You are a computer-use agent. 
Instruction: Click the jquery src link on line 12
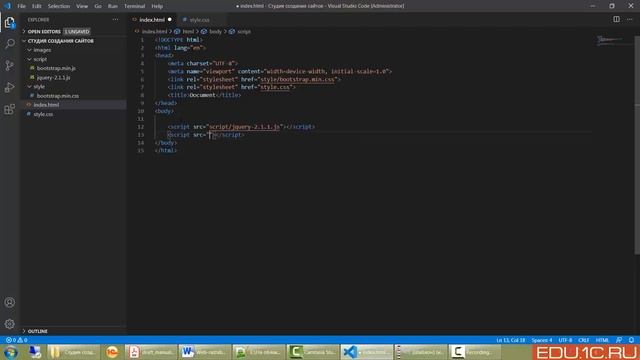244,127
